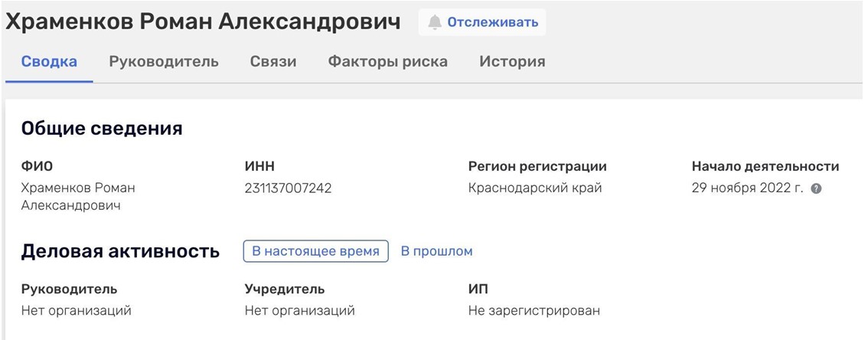Click Нет организаций under Руководитель label
The height and width of the screenshot is (340, 868).
(77, 310)
